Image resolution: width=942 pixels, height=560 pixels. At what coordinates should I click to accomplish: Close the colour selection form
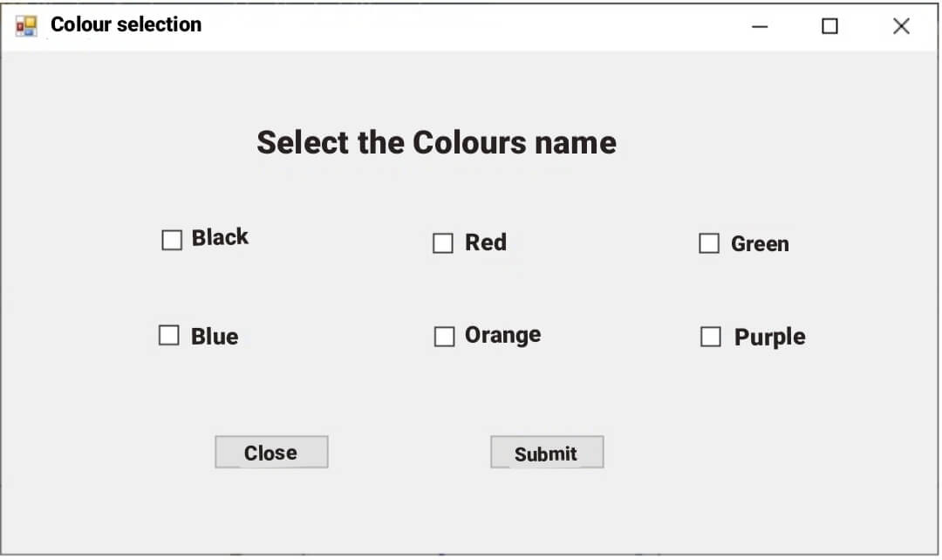(x=271, y=452)
